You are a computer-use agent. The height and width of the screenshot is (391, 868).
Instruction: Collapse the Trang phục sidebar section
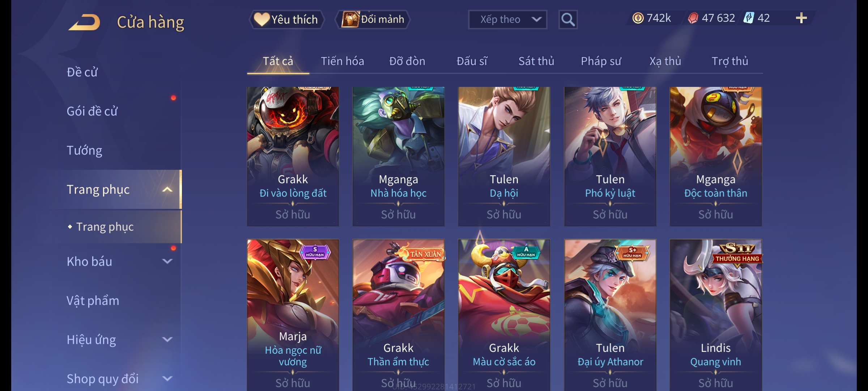coord(167,189)
